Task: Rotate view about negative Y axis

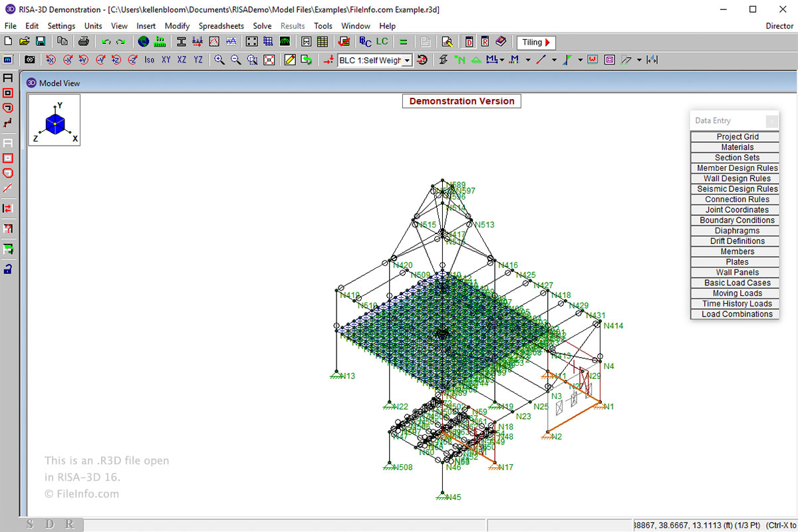Action: click(x=100, y=60)
